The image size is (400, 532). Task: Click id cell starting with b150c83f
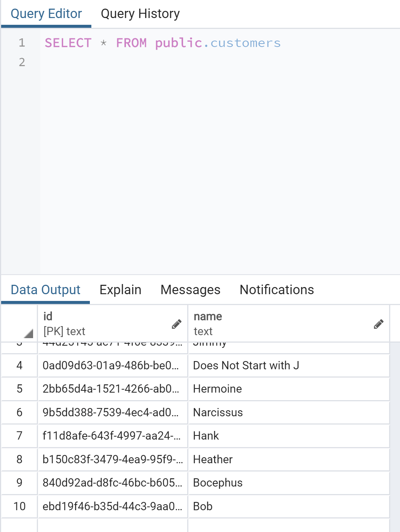(x=112, y=459)
